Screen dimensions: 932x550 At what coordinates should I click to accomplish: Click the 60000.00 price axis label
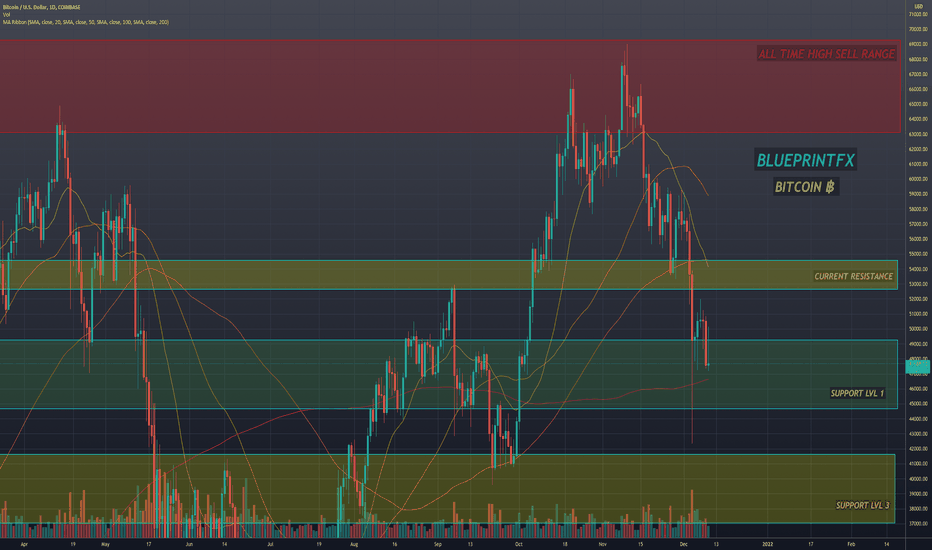coord(918,179)
